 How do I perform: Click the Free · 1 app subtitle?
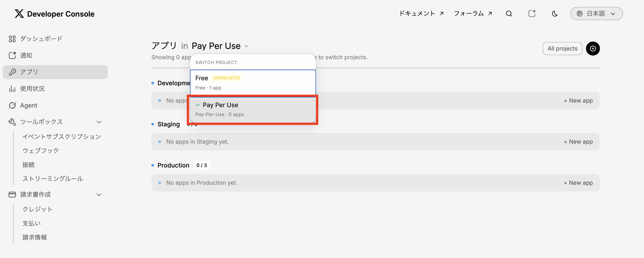click(208, 88)
